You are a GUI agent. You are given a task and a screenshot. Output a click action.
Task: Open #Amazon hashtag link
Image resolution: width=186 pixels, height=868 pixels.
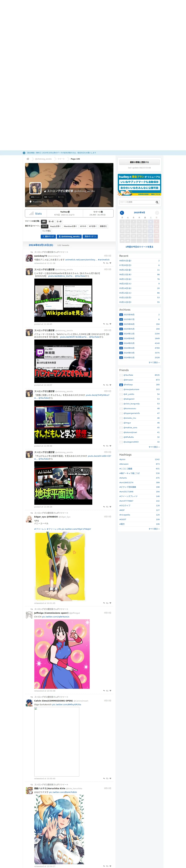[x=124, y=464]
